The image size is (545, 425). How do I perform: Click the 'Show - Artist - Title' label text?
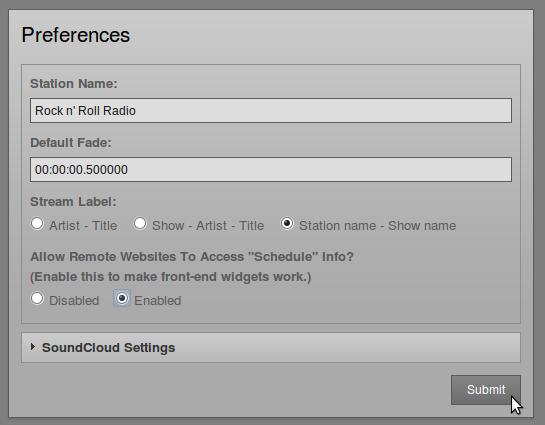click(x=208, y=226)
